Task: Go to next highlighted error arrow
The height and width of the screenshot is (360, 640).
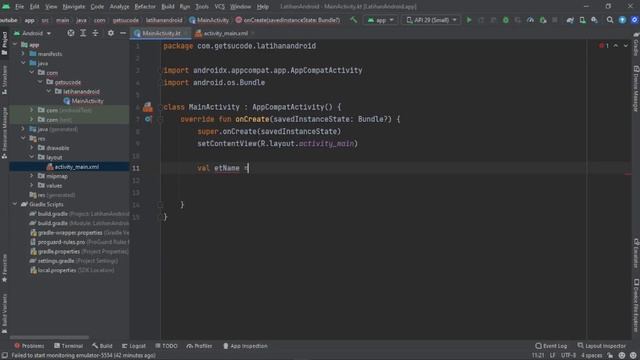Action: point(626,46)
